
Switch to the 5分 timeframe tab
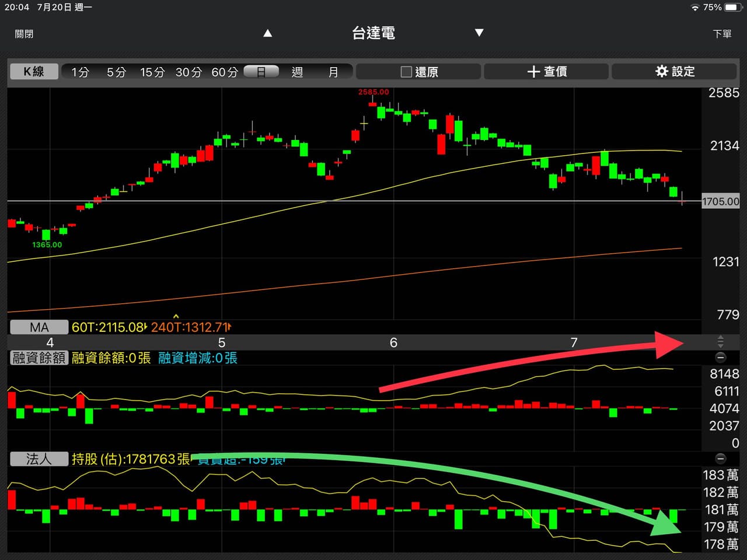[x=116, y=72]
